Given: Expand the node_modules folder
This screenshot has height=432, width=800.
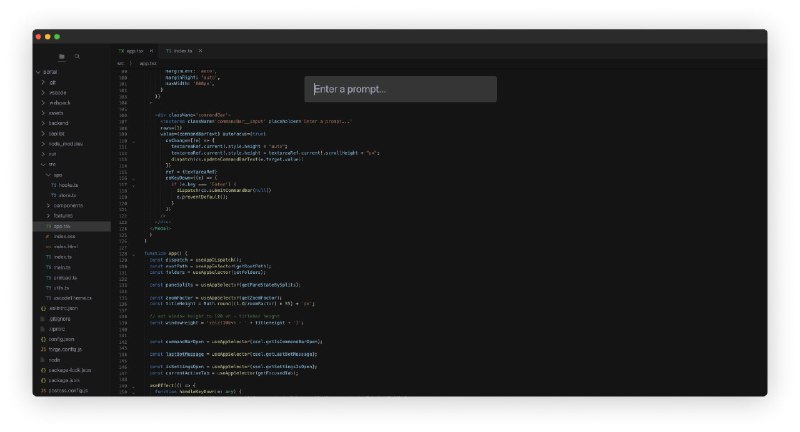Looking at the screenshot, I should click(x=43, y=143).
